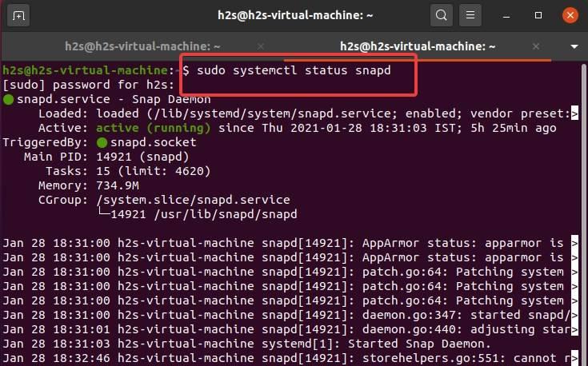The height and width of the screenshot is (366, 588).
Task: Click the '/lib/systemd/system/snapd.service' path
Action: tap(273, 114)
